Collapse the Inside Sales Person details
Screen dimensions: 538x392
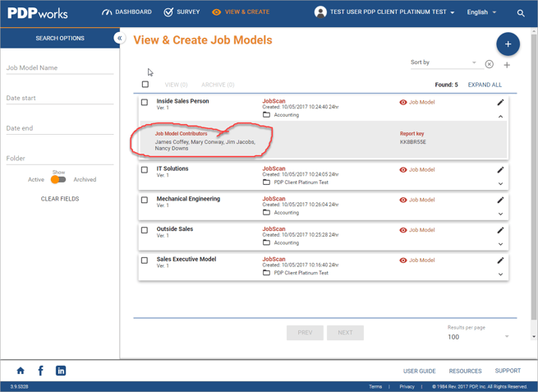[x=500, y=117]
